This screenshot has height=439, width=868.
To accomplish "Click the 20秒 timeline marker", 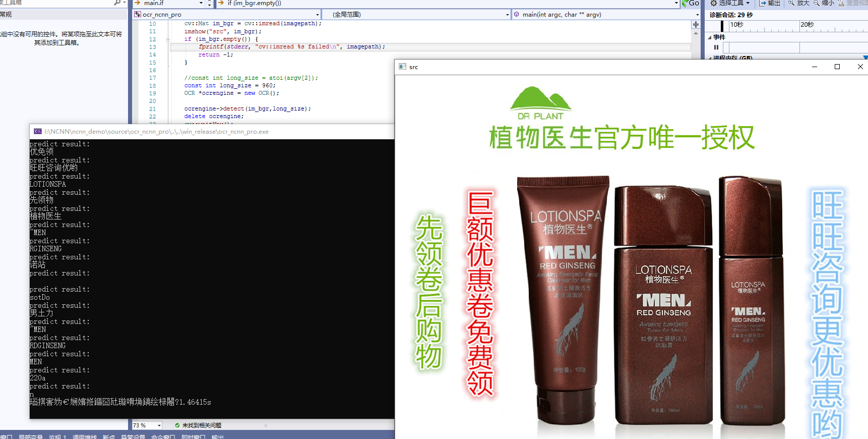I will pyautogui.click(x=807, y=25).
